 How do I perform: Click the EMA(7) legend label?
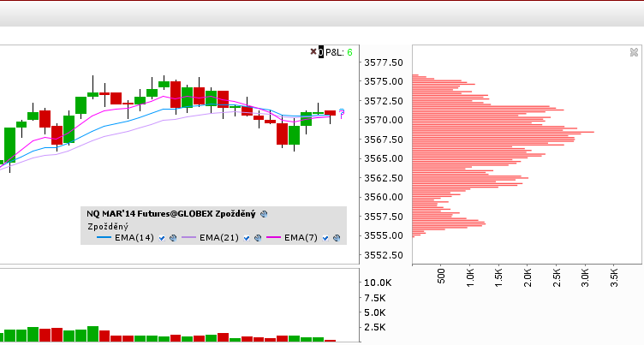pyautogui.click(x=301, y=238)
